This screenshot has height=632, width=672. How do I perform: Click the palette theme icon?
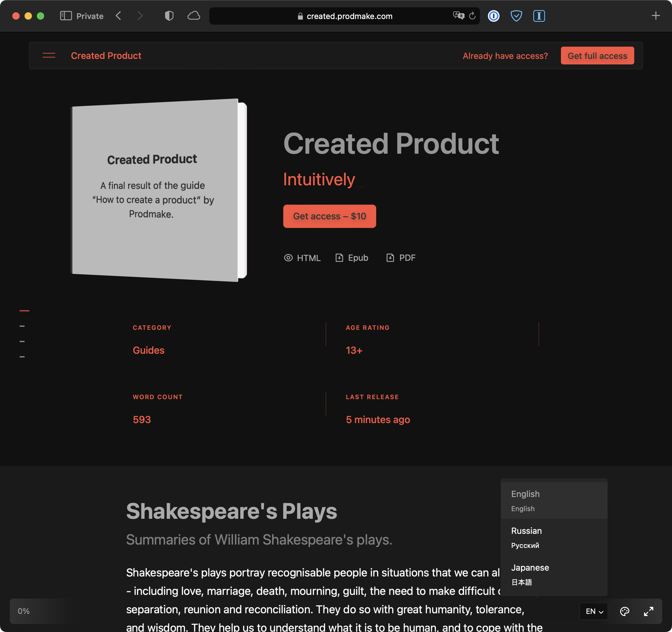click(624, 611)
